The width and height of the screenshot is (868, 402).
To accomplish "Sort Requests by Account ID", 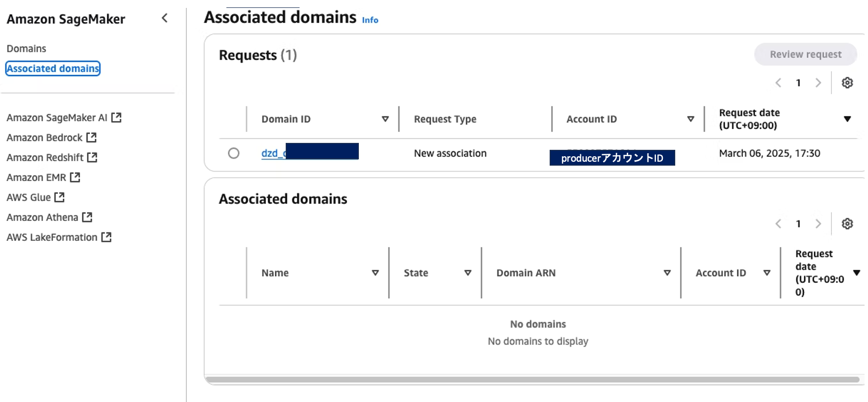I will coord(691,119).
